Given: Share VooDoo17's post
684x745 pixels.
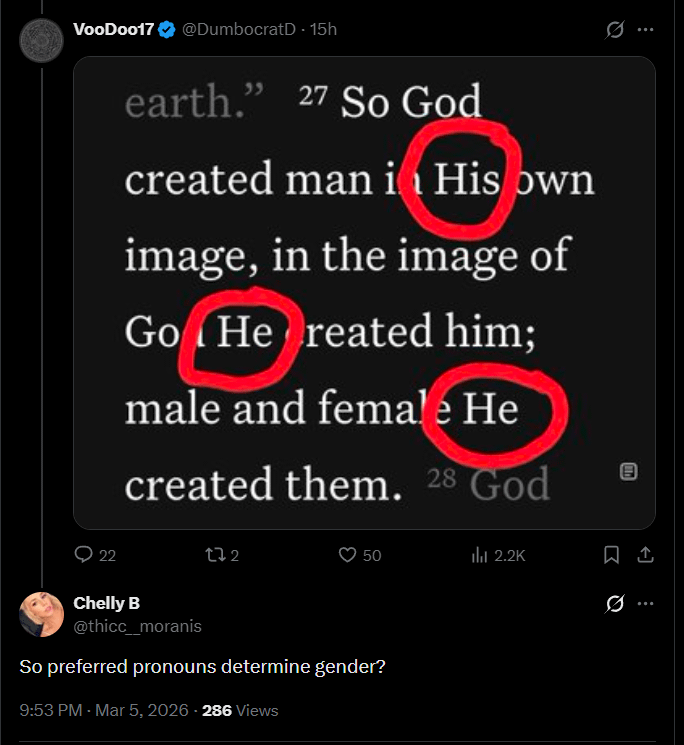Looking at the screenshot, I should click(645, 555).
